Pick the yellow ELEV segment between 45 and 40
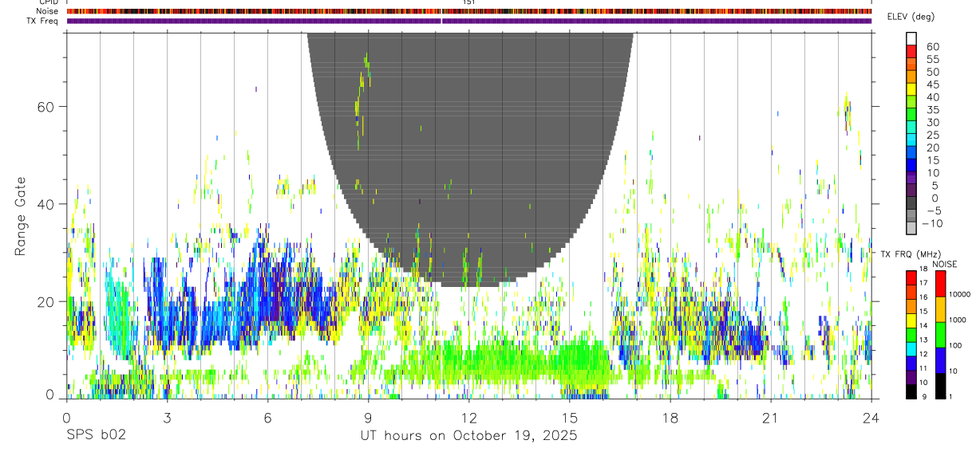 tap(911, 88)
